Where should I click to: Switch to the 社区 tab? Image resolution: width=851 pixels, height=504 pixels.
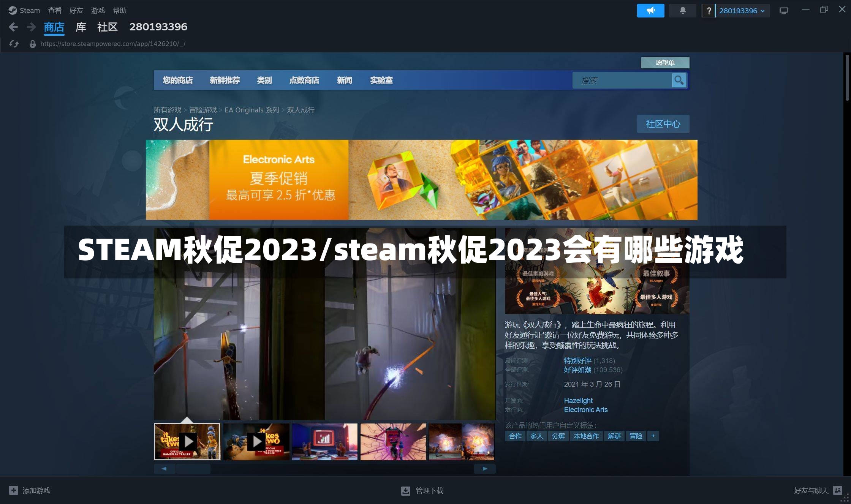(x=108, y=27)
